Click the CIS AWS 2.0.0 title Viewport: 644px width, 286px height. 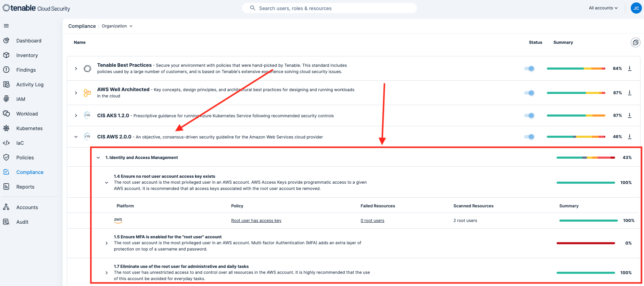(114, 137)
